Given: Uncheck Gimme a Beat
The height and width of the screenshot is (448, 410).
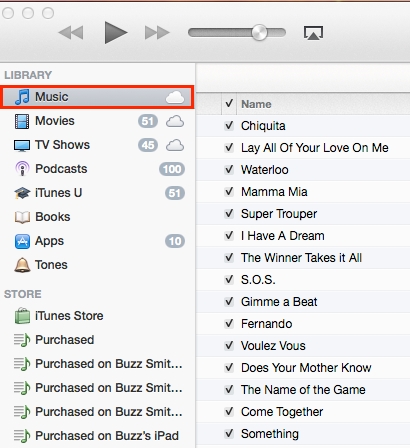Looking at the screenshot, I should coord(229,302).
